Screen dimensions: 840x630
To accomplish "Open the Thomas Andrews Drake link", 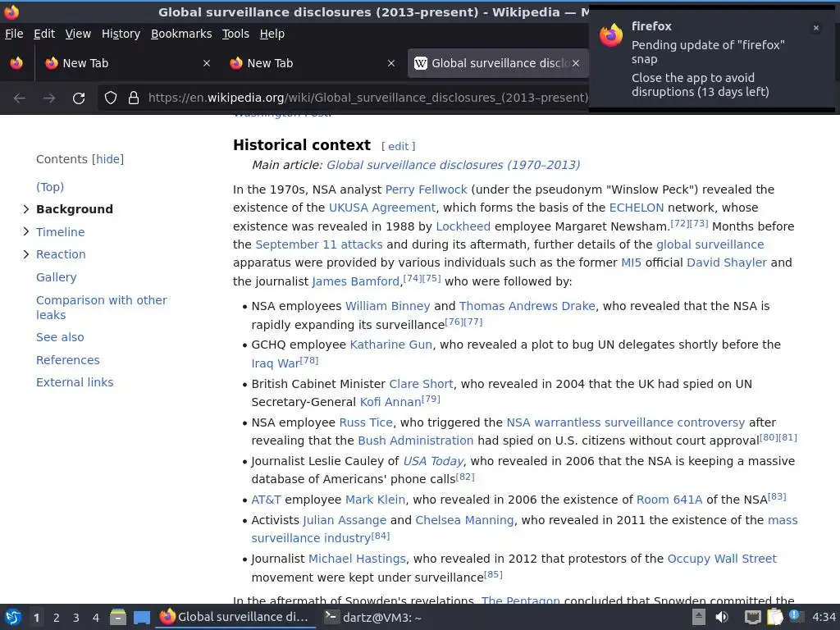I will point(527,306).
